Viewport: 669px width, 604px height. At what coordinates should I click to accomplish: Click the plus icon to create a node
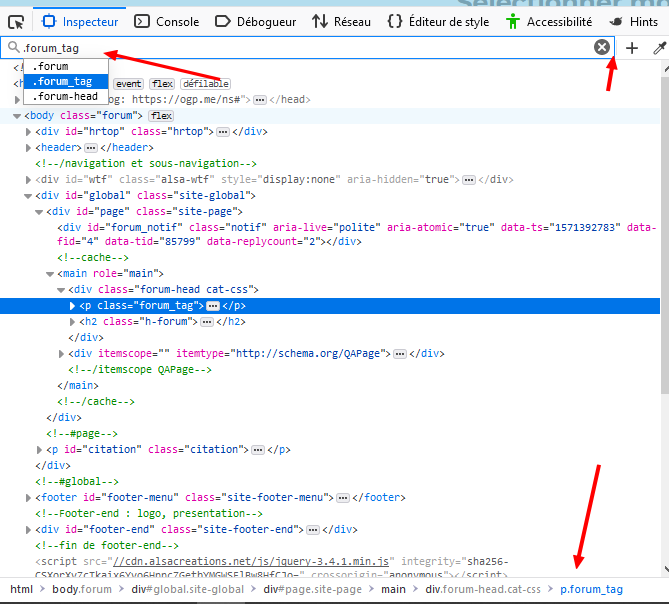632,48
